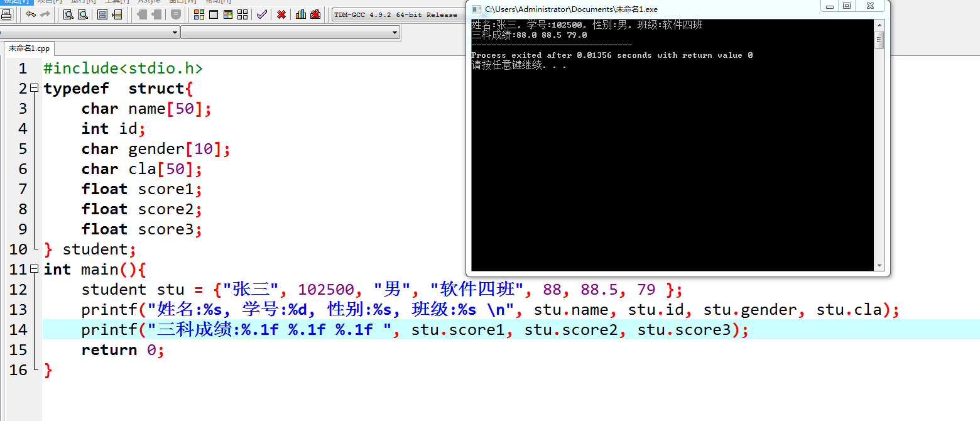The width and height of the screenshot is (980, 421).
Task: Click the Print toolbar icon
Action: click(x=7, y=14)
